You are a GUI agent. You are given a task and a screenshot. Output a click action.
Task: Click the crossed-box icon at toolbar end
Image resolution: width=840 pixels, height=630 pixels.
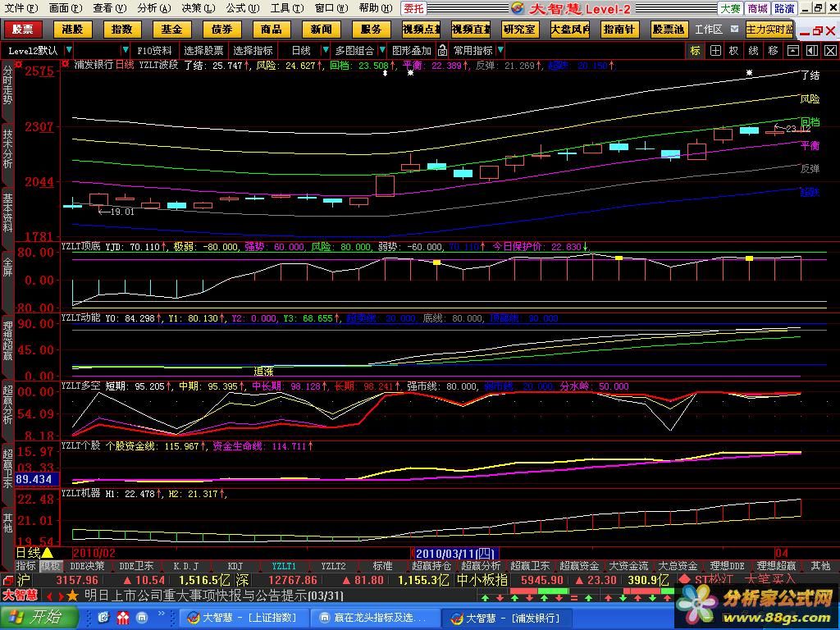point(830,51)
